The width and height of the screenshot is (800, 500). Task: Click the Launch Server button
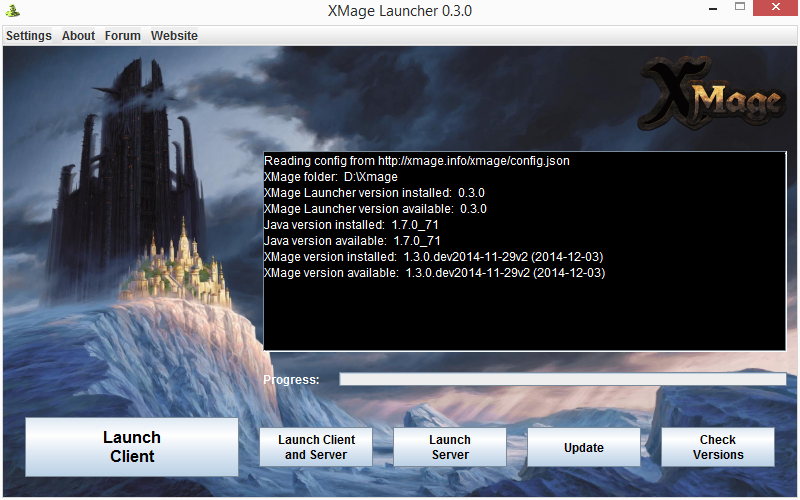click(x=449, y=447)
